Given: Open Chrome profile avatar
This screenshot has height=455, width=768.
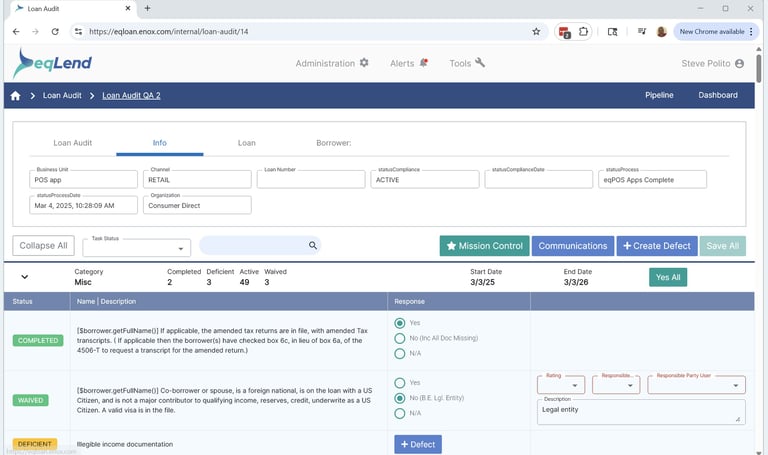Looking at the screenshot, I should [661, 32].
